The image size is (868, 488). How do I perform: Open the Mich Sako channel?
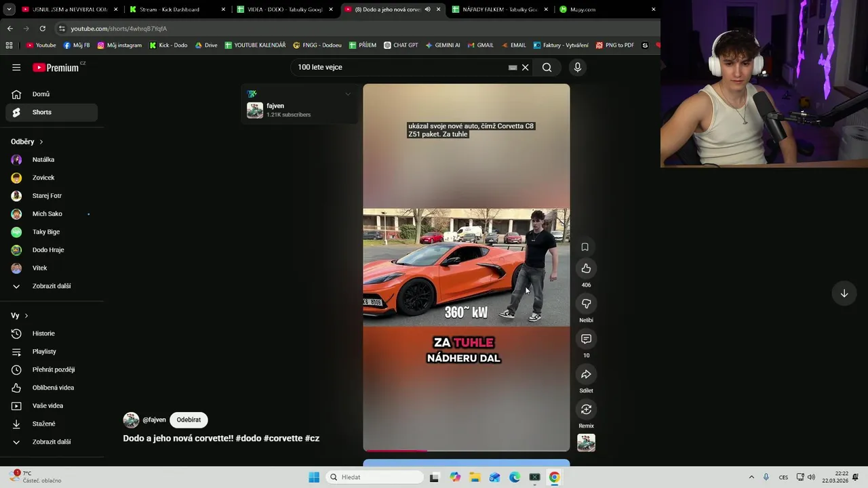tap(52, 213)
